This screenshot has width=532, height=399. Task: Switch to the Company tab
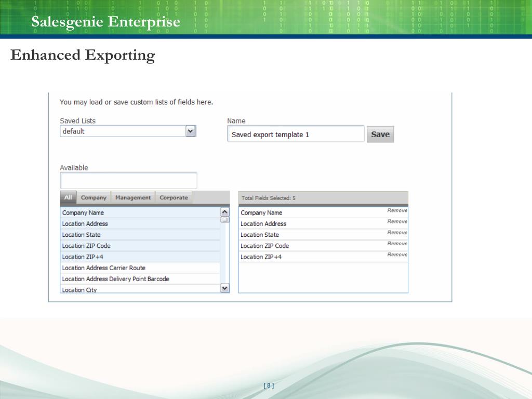click(x=94, y=197)
